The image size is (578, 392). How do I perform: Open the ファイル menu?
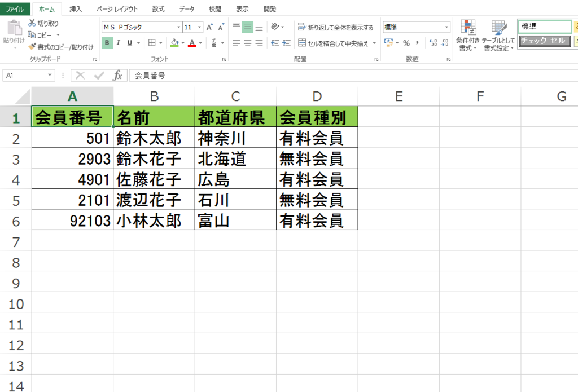click(15, 8)
